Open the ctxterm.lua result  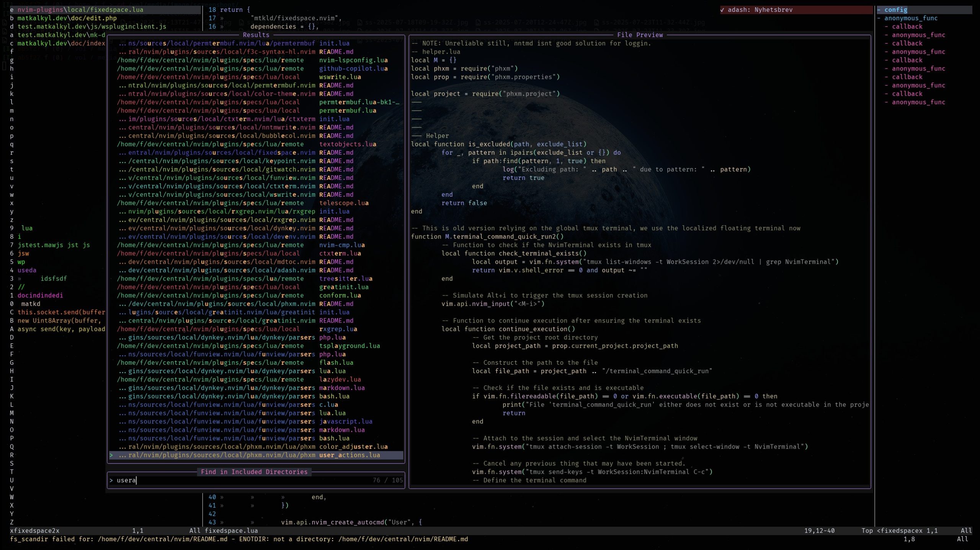coord(256,253)
